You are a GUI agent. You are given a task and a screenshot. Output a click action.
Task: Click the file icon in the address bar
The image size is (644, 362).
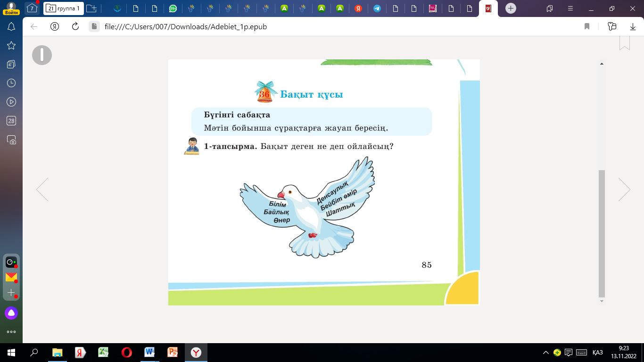[x=94, y=26]
